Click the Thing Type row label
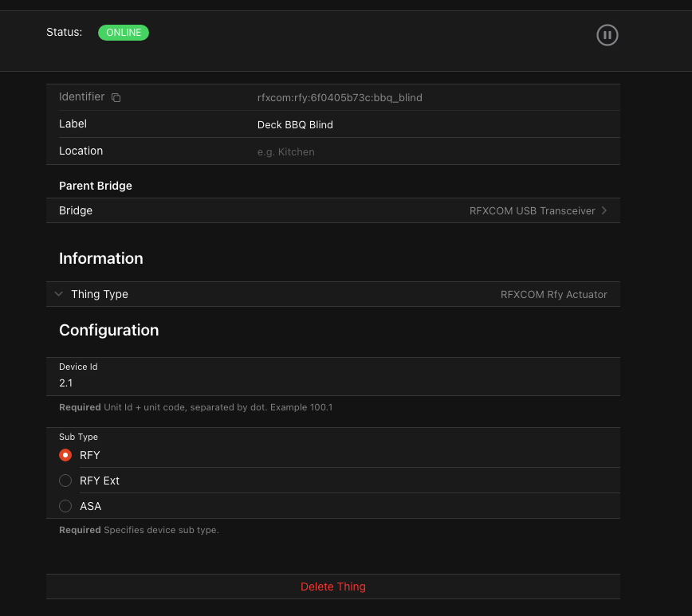692x616 pixels. [x=100, y=294]
